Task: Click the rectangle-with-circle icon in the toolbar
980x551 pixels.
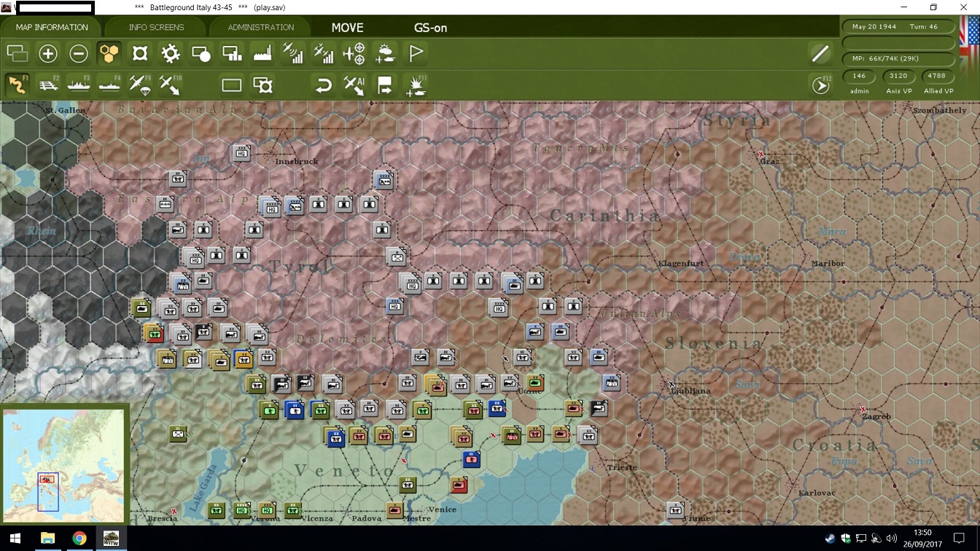Action: tap(201, 53)
